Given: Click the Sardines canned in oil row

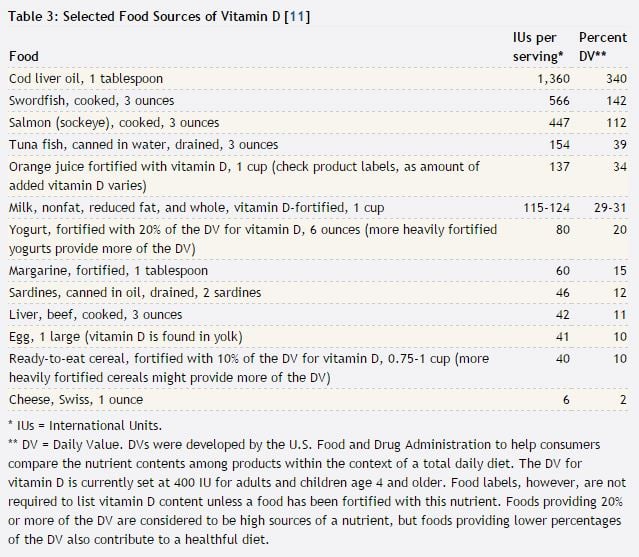Looking at the screenshot, I should coord(318,293).
